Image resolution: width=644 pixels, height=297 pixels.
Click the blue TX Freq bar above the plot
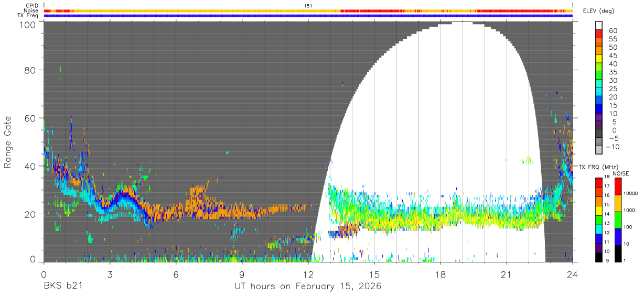(x=308, y=16)
